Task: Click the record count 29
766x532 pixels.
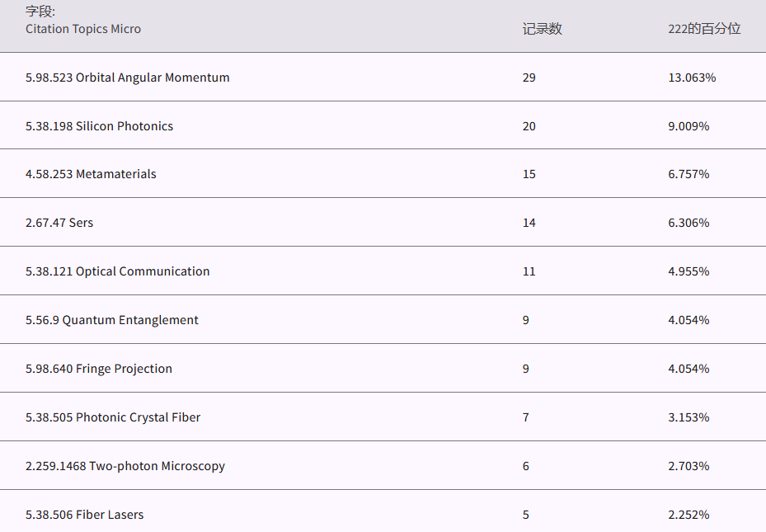Action: tap(529, 78)
